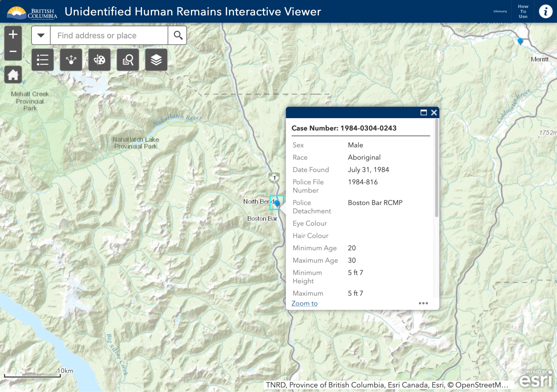557x392 pixels.
Task: Expand the search source dropdown
Action: click(x=41, y=35)
